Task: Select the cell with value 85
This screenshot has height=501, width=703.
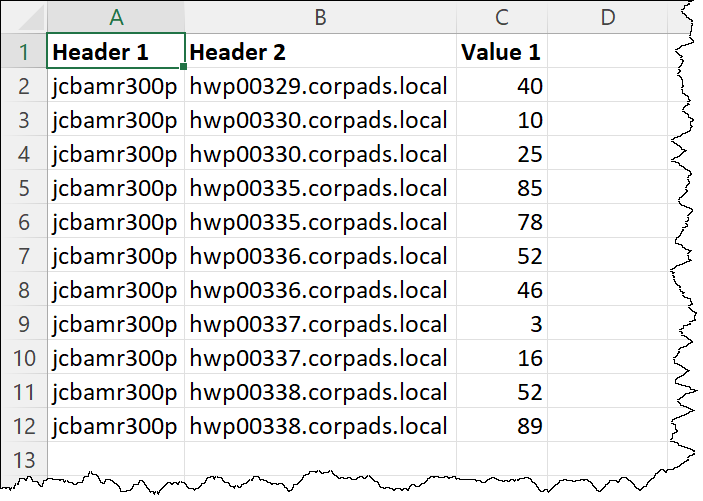Action: tap(502, 187)
